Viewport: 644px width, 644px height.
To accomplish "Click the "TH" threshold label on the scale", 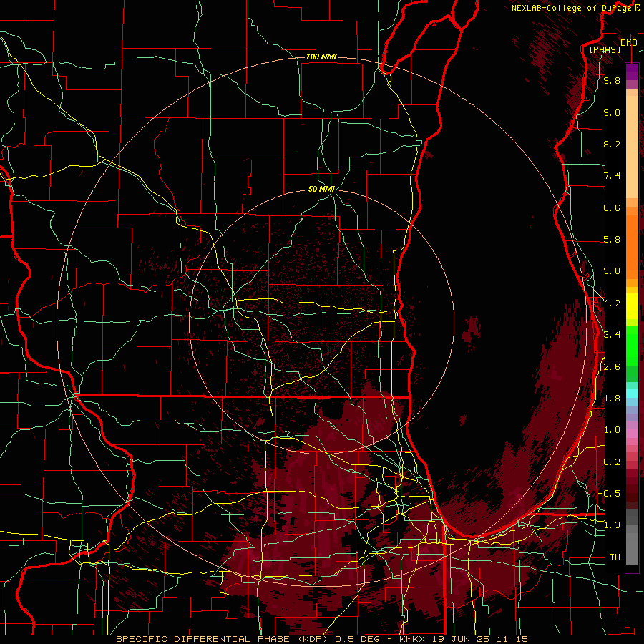I will tap(615, 557).
